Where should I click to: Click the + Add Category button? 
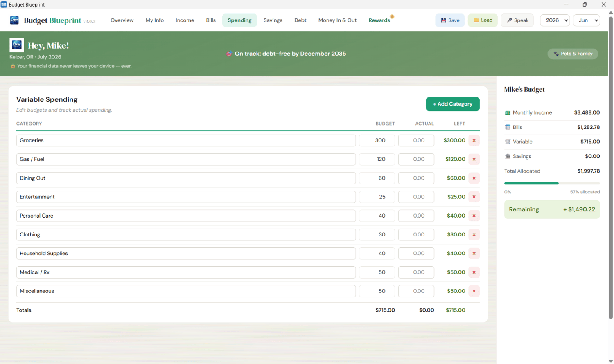pyautogui.click(x=453, y=104)
